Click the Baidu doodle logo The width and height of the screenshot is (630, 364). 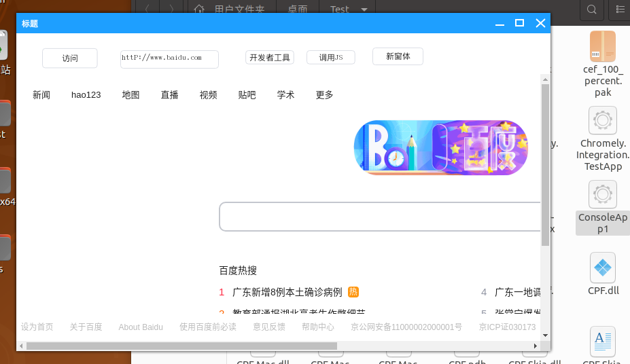click(x=440, y=148)
